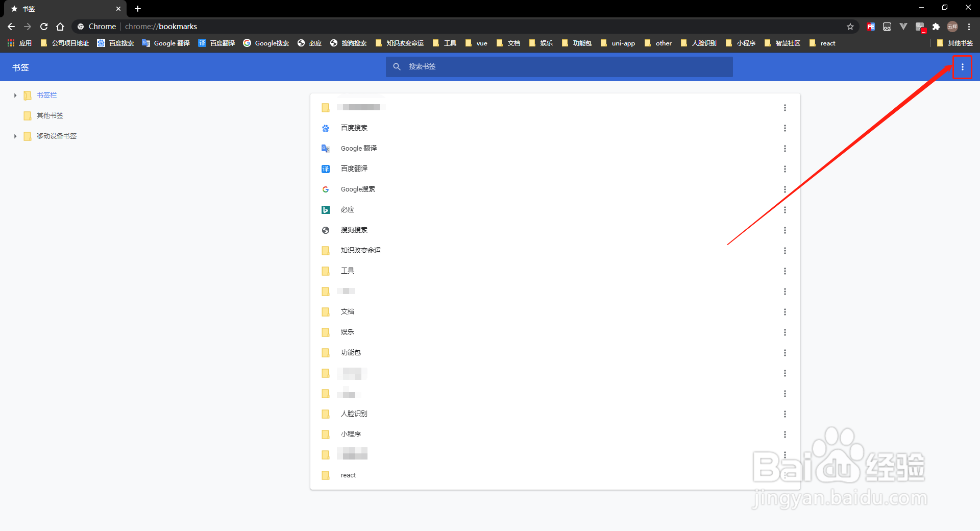The height and width of the screenshot is (531, 980).
Task: Open the react folder in bookmarks bar
Action: pyautogui.click(x=822, y=43)
